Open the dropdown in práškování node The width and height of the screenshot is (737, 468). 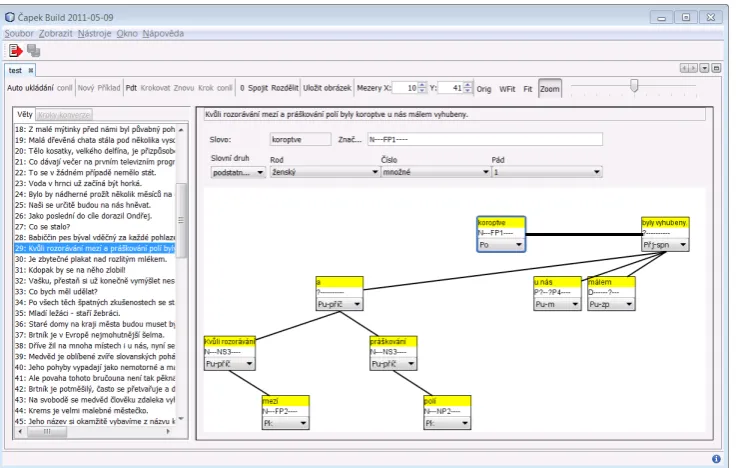click(x=393, y=364)
